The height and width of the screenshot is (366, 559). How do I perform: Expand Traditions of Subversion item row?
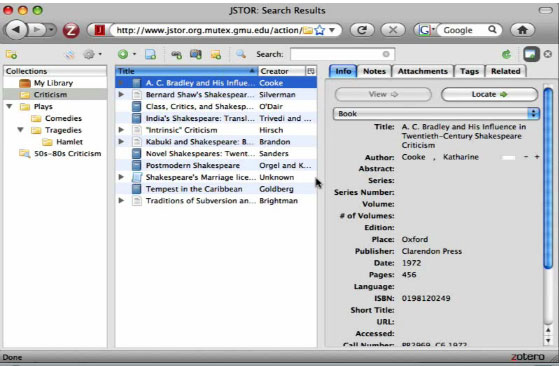121,200
